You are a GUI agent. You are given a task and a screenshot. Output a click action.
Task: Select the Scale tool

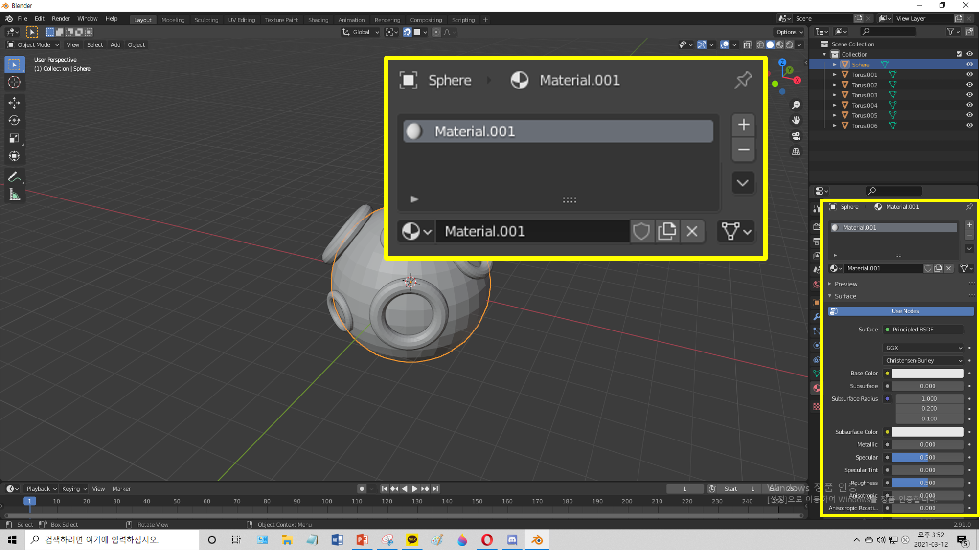click(14, 138)
